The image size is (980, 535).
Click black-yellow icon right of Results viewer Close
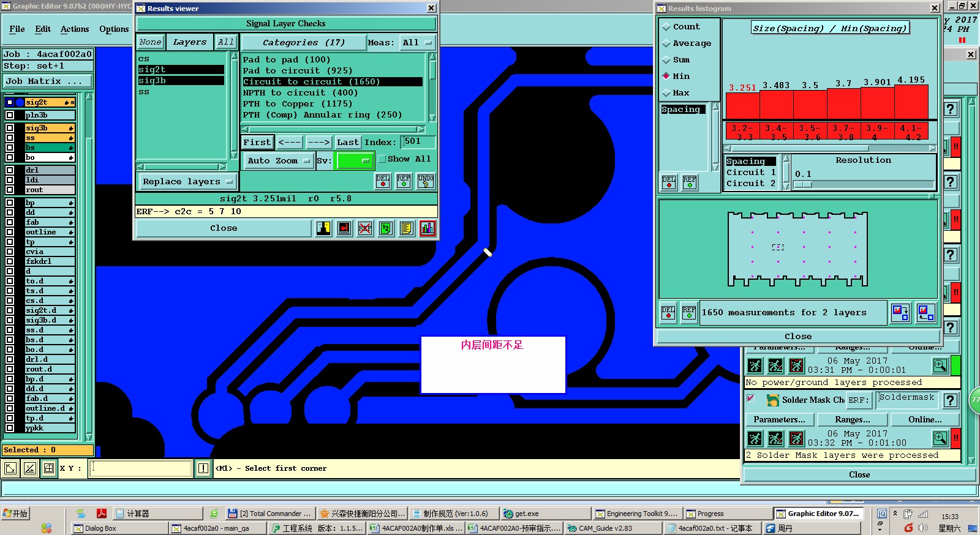323,228
